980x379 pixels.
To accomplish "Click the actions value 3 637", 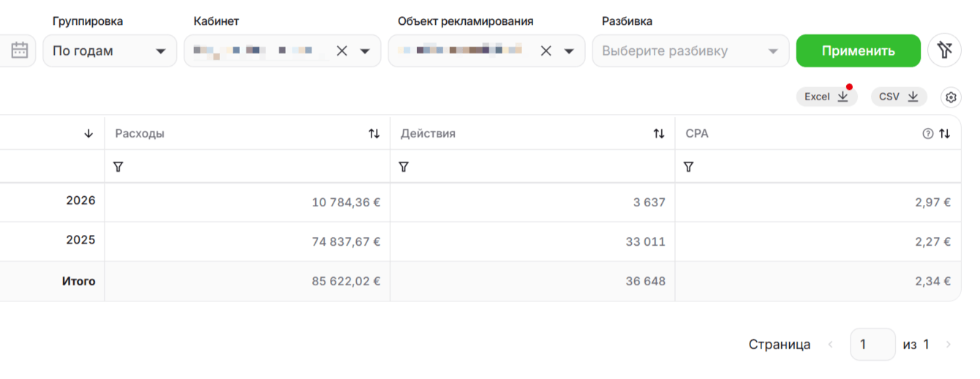I will coord(649,202).
